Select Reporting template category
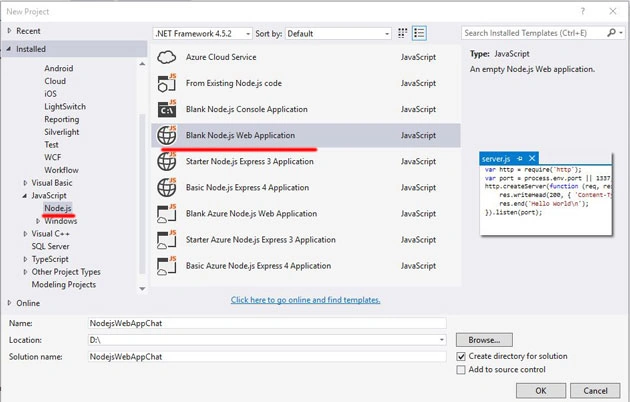 pos(61,119)
